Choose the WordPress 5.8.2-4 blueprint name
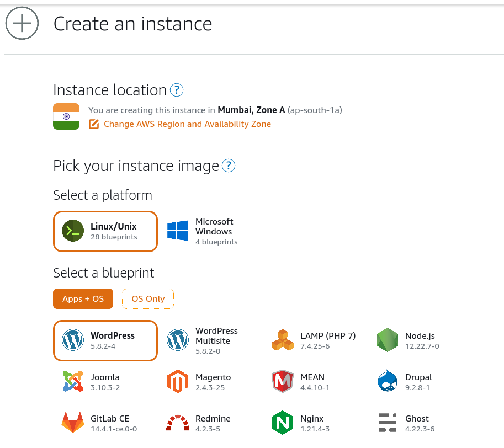 point(113,335)
